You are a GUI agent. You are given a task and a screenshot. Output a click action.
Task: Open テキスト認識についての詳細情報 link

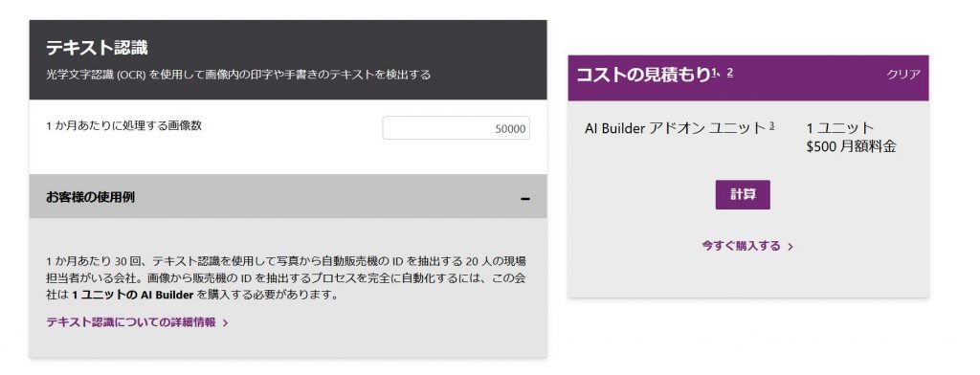pyautogui.click(x=137, y=322)
